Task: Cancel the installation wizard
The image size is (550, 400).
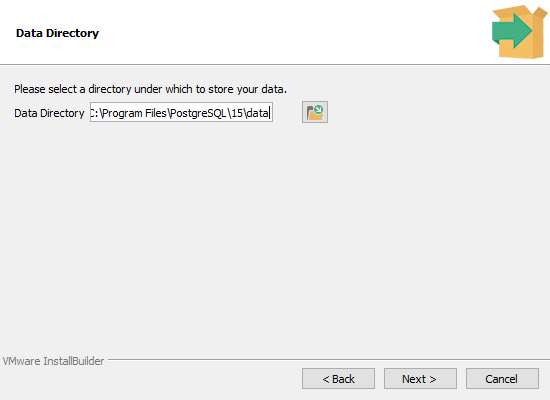Action: (x=502, y=379)
